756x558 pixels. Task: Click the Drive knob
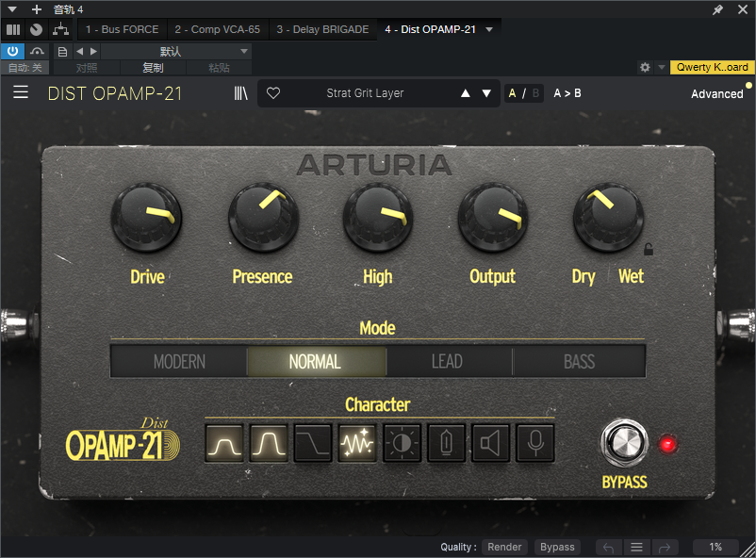click(x=146, y=218)
